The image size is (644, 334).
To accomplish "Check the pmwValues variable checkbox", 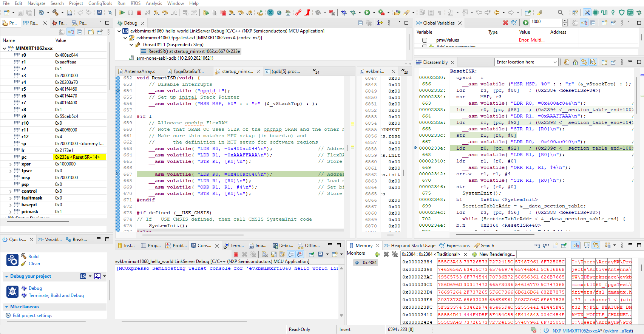I will (425, 40).
